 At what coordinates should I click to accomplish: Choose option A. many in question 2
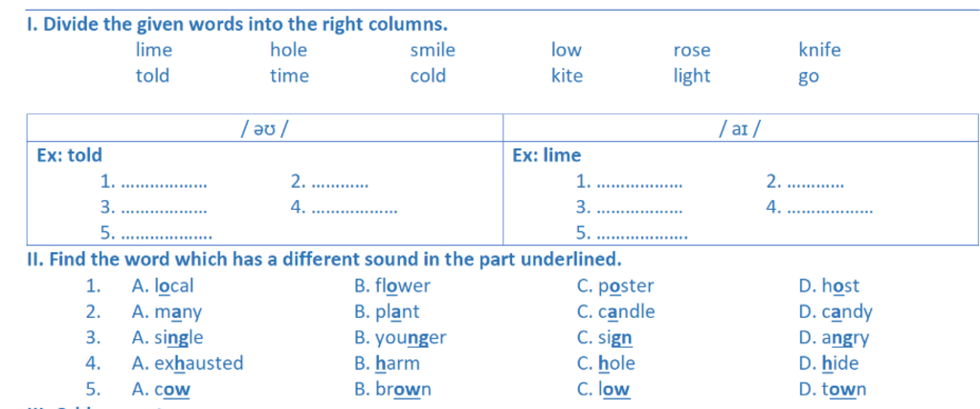click(167, 311)
